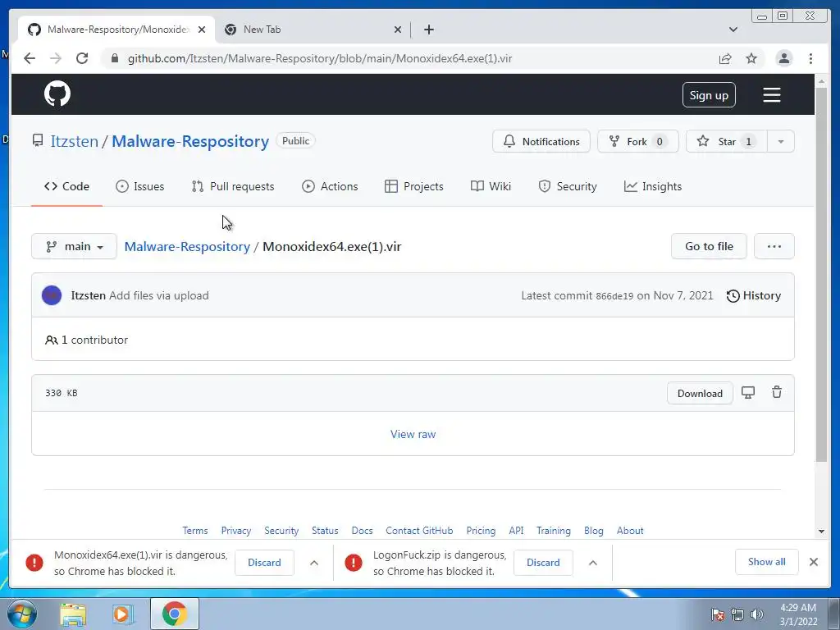Open commit 866de19 link

coord(614,295)
